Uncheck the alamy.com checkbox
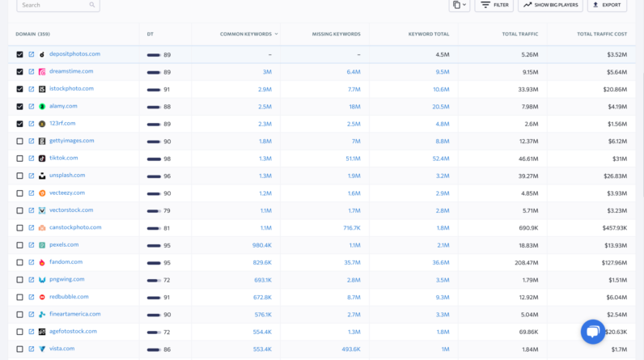This screenshot has width=644, height=360. 19,106
